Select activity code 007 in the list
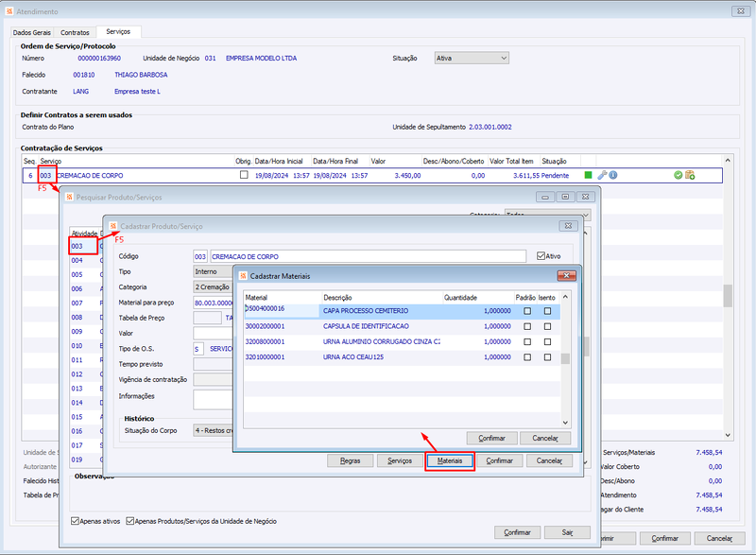The height and width of the screenshot is (555, 756). [x=77, y=303]
